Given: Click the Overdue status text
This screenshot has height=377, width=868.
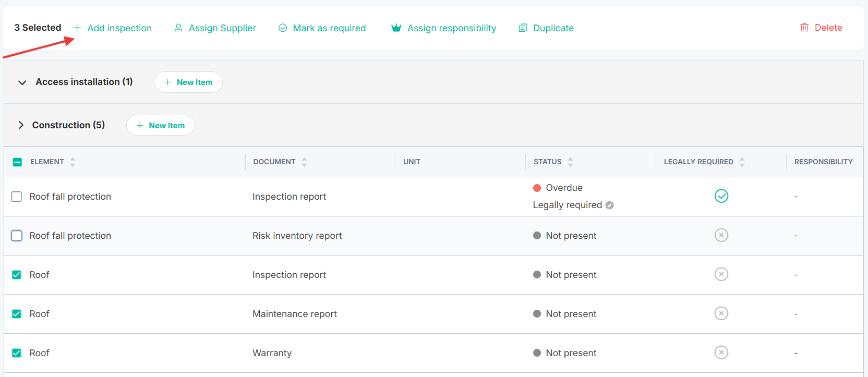Looking at the screenshot, I should [564, 188].
